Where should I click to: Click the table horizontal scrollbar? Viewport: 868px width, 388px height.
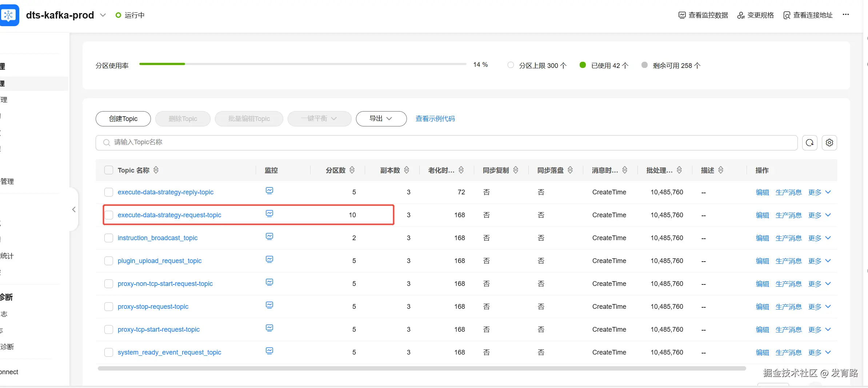pyautogui.click(x=422, y=368)
